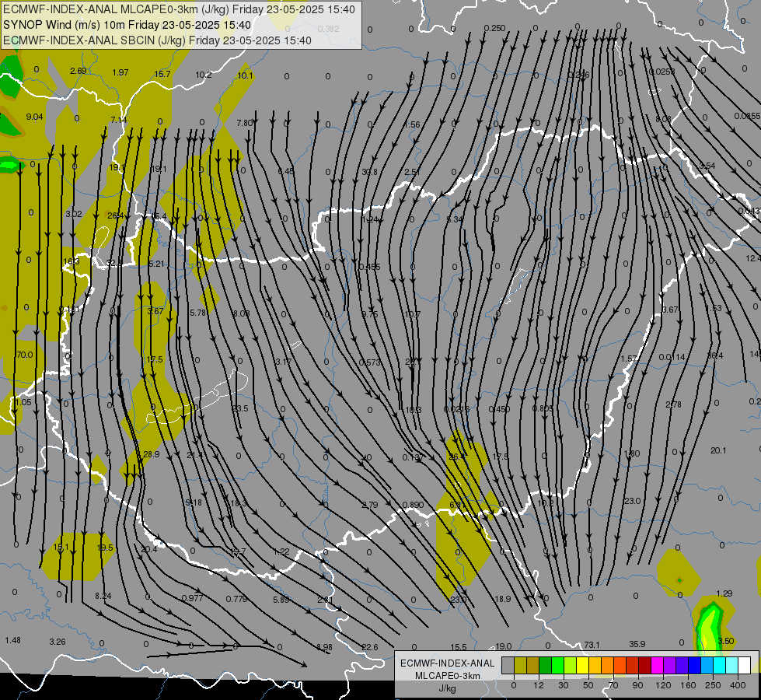Click the map value 1.29
The height and width of the screenshot is (700, 761).
(724, 593)
